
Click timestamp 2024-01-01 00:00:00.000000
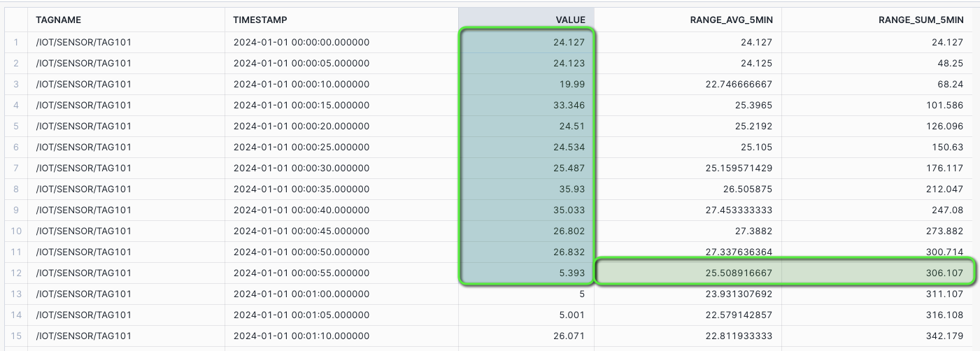click(301, 42)
